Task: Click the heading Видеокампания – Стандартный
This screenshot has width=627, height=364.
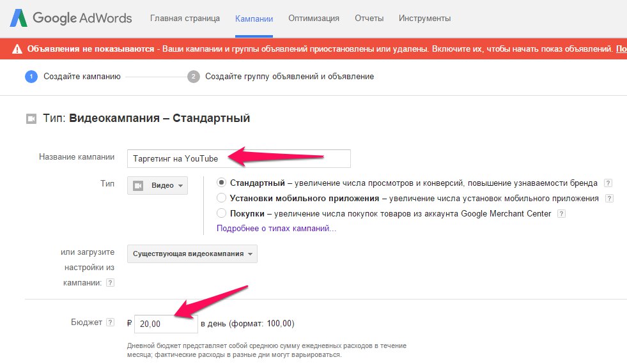Action: click(x=160, y=118)
